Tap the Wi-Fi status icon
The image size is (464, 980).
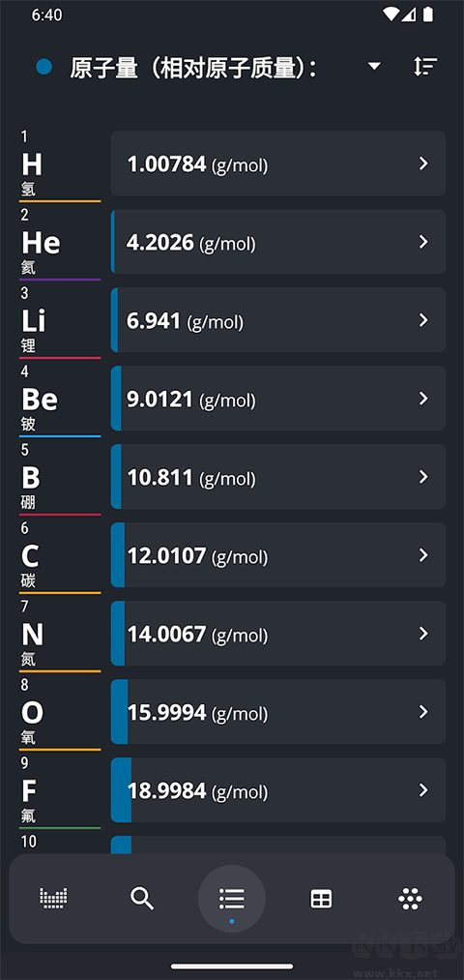(391, 15)
